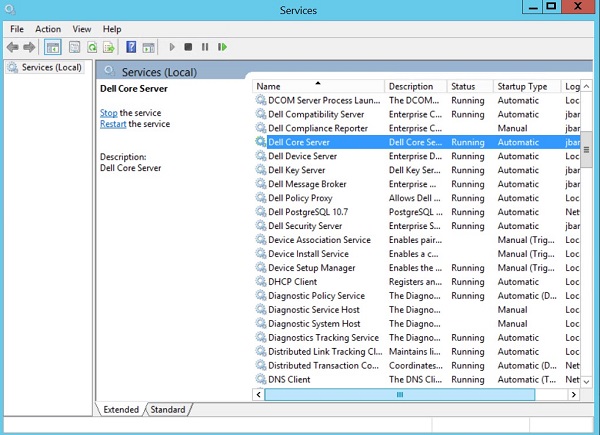The width and height of the screenshot is (600, 435).
Task: Click the Restart the service link
Action: (x=112, y=124)
